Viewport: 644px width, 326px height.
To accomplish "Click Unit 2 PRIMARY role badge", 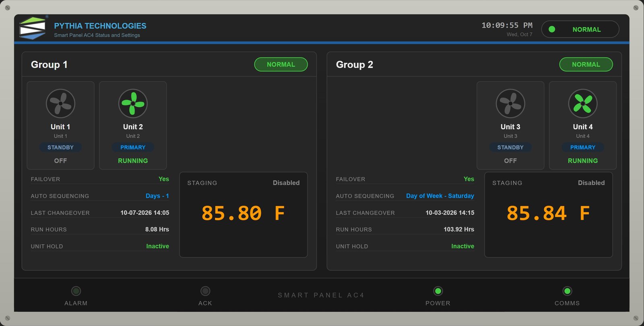I will click(x=133, y=147).
